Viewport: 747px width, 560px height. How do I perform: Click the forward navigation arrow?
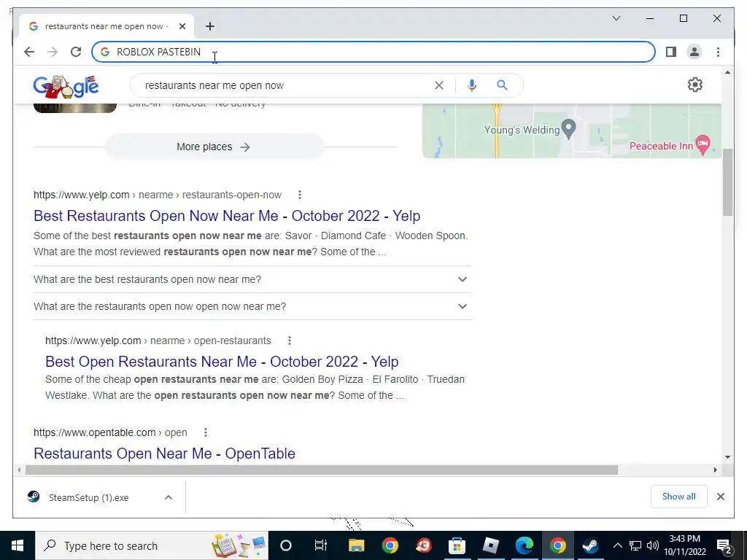[x=53, y=52]
